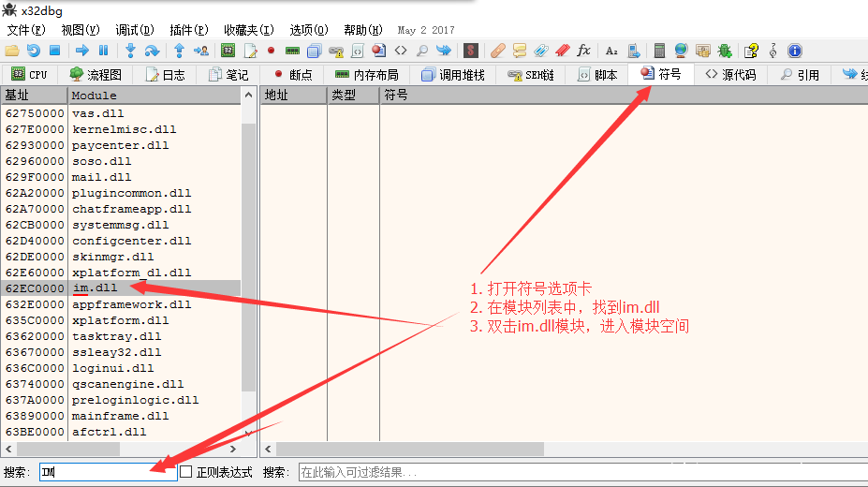This screenshot has width=868, height=487.
Task: Open the 帮助(H) menu
Action: pos(362,30)
